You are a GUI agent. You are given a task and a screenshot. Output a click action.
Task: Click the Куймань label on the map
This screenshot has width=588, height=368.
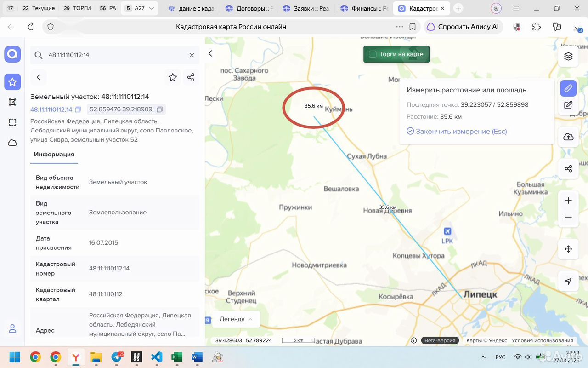pyautogui.click(x=339, y=109)
